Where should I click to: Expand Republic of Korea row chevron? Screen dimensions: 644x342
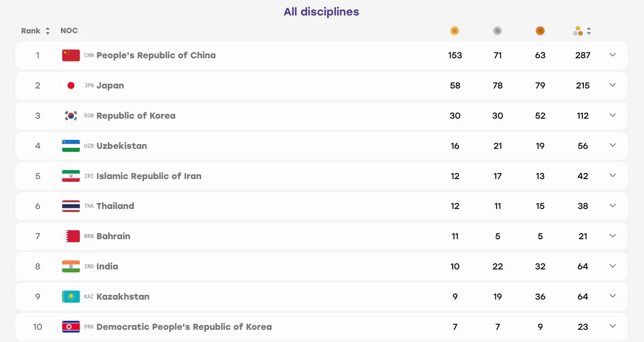[x=613, y=115]
